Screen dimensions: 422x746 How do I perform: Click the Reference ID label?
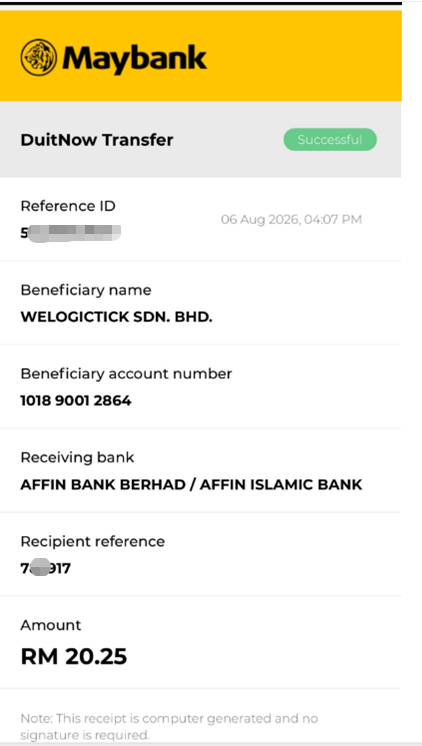coord(68,206)
